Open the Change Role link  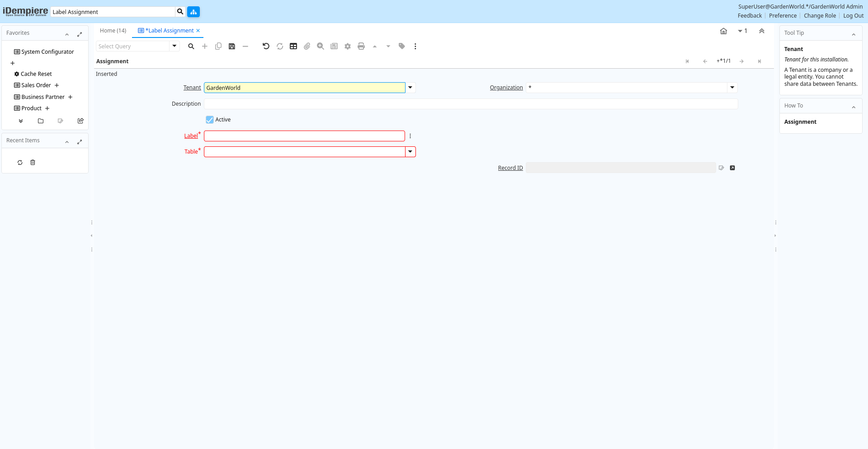click(820, 16)
